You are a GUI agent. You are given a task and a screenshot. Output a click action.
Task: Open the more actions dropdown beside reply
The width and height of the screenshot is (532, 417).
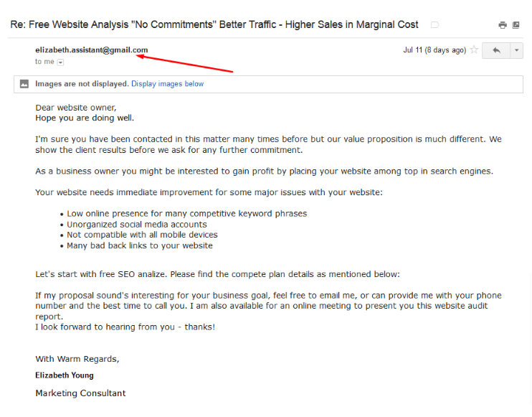[516, 50]
